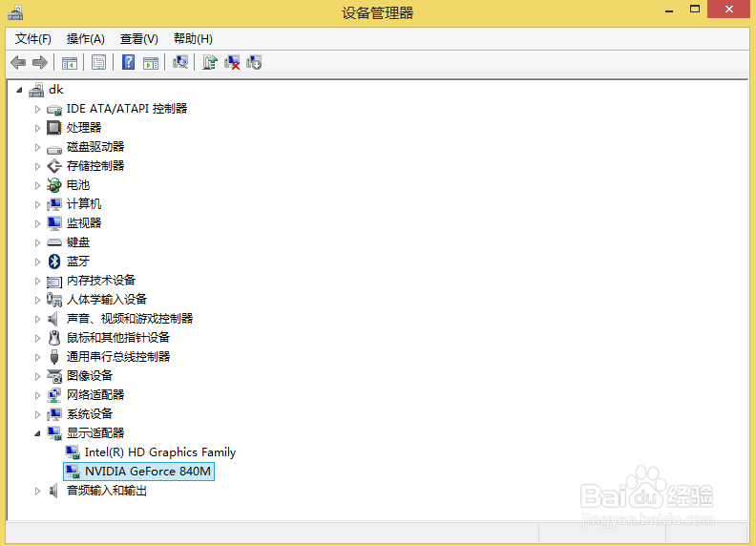The height and width of the screenshot is (546, 756).
Task: Click the Intel(R) HD Graphics adapter icon
Action: pyautogui.click(x=73, y=452)
